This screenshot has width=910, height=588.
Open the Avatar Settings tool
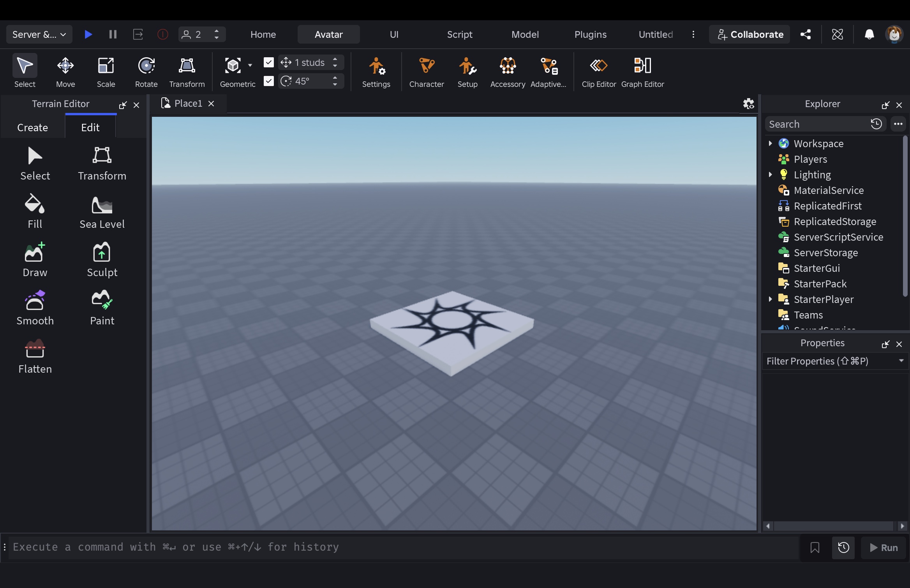[x=376, y=72]
